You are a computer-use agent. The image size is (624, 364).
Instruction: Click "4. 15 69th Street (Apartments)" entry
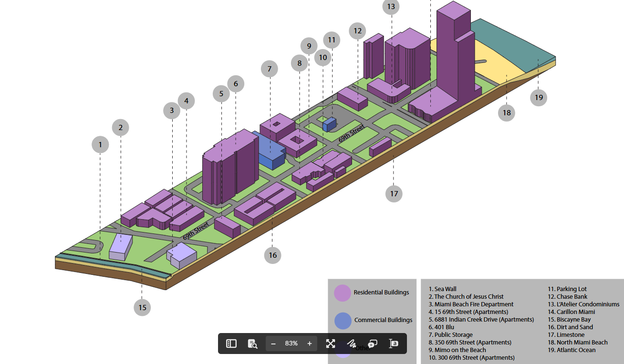click(468, 312)
